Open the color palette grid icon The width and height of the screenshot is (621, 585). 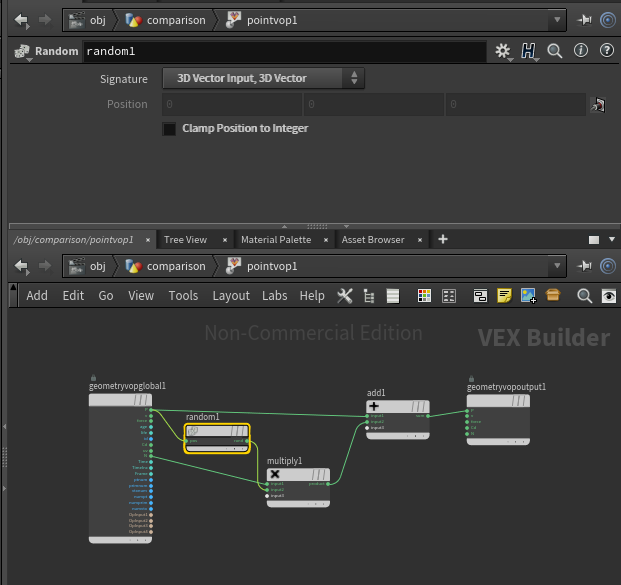pos(424,296)
